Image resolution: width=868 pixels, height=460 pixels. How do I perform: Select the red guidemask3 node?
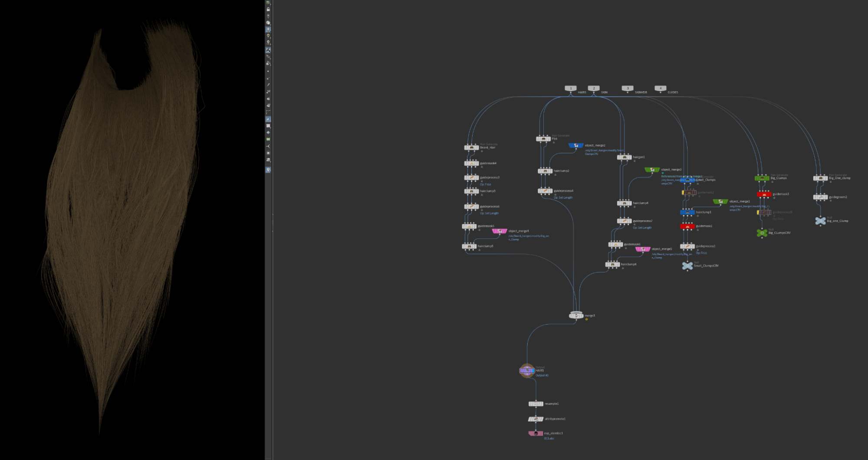764,194
